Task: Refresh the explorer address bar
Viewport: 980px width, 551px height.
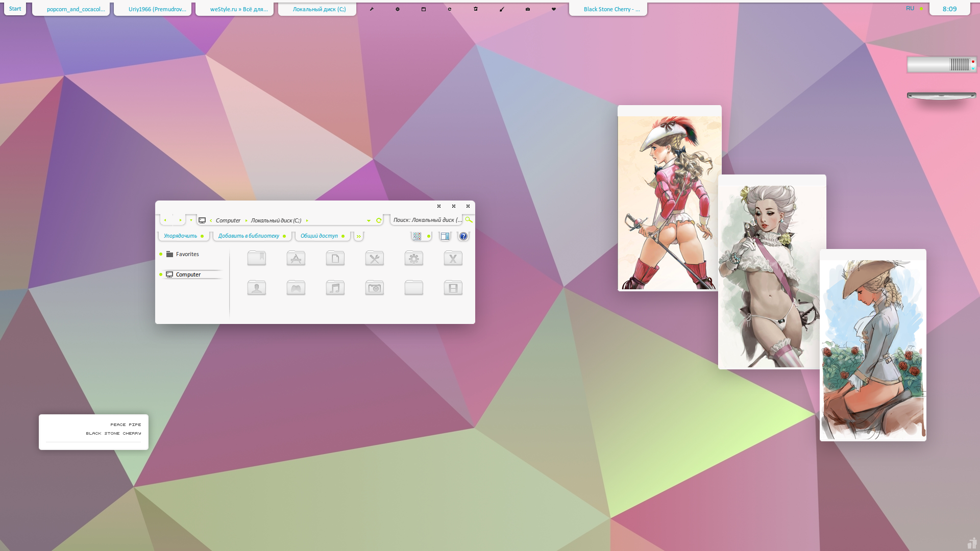Action: [379, 220]
